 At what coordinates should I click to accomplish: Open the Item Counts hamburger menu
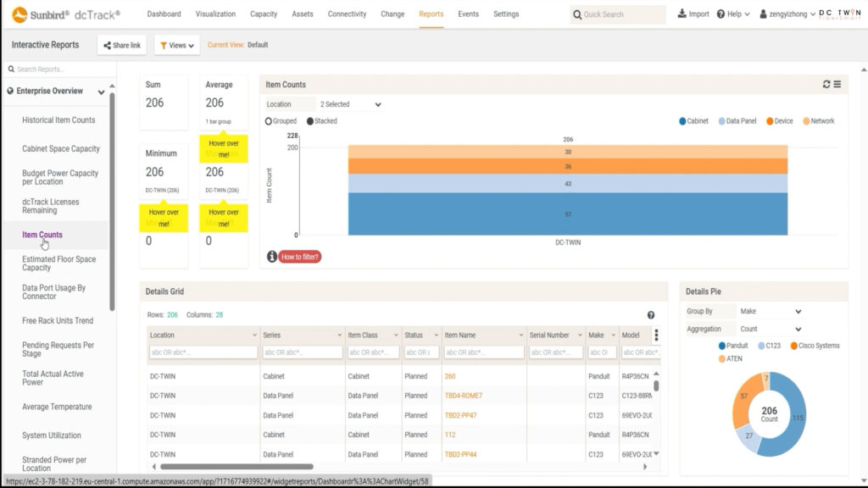[837, 85]
